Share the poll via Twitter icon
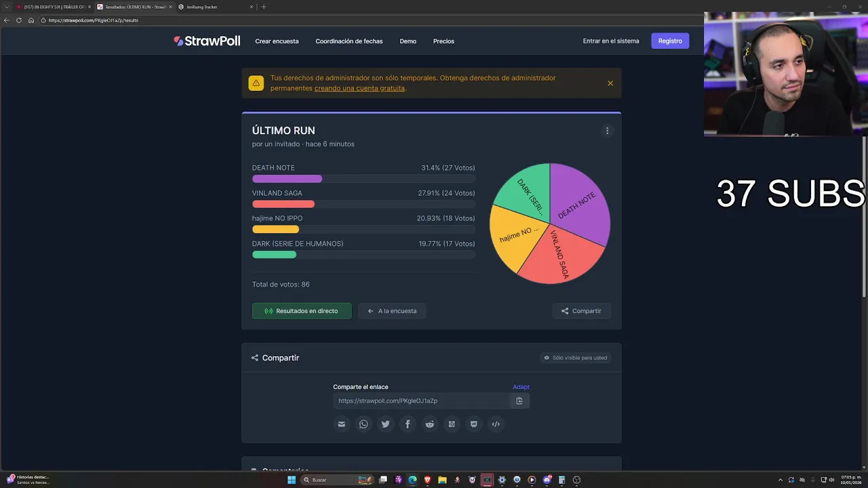868x488 pixels. click(x=386, y=424)
